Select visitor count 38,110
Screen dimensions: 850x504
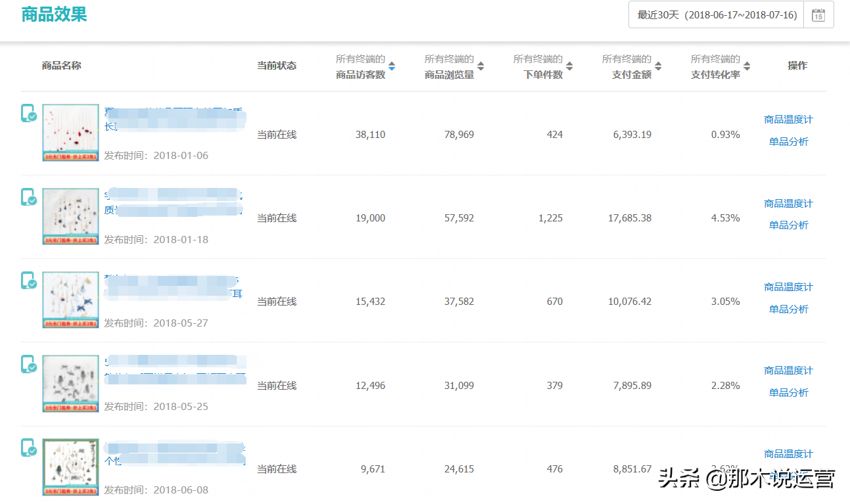pos(370,135)
